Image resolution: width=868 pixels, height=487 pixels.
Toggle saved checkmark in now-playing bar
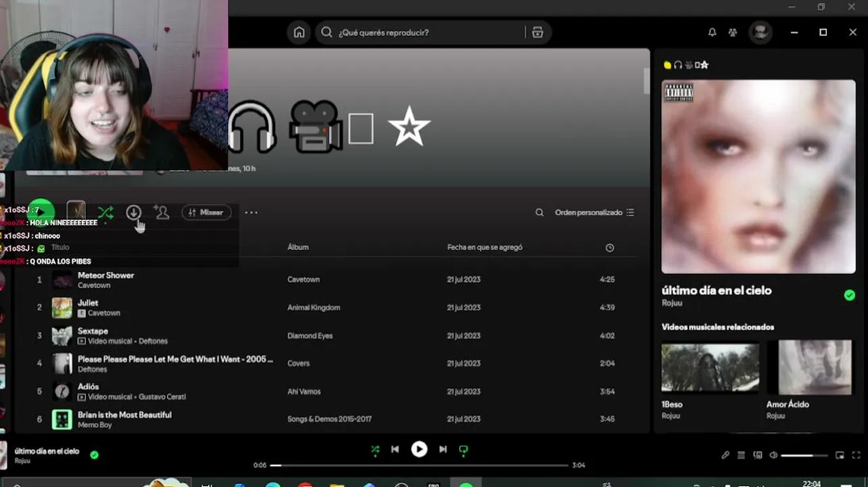click(x=94, y=455)
